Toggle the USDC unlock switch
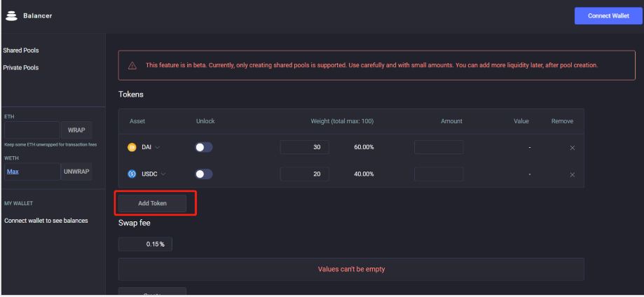 [x=204, y=174]
